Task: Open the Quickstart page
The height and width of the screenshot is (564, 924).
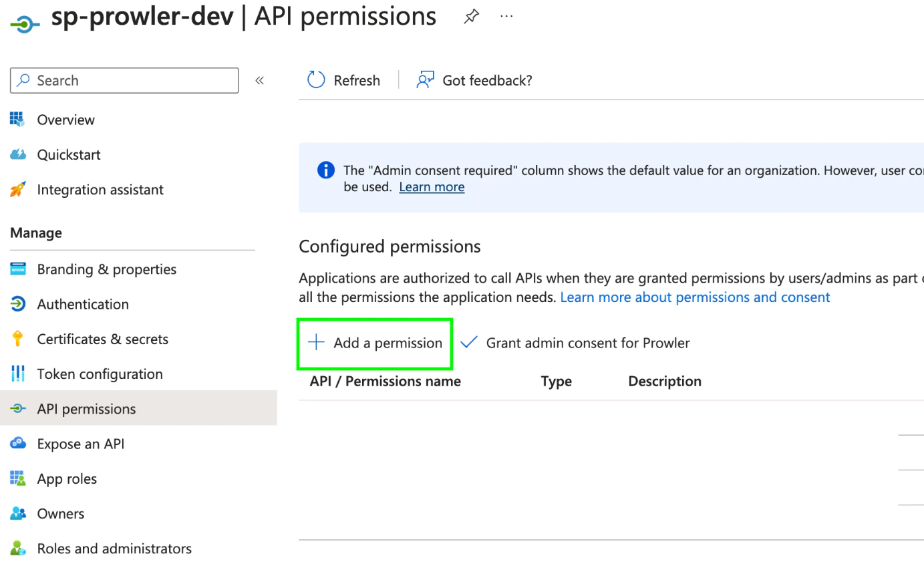Action: pos(68,154)
